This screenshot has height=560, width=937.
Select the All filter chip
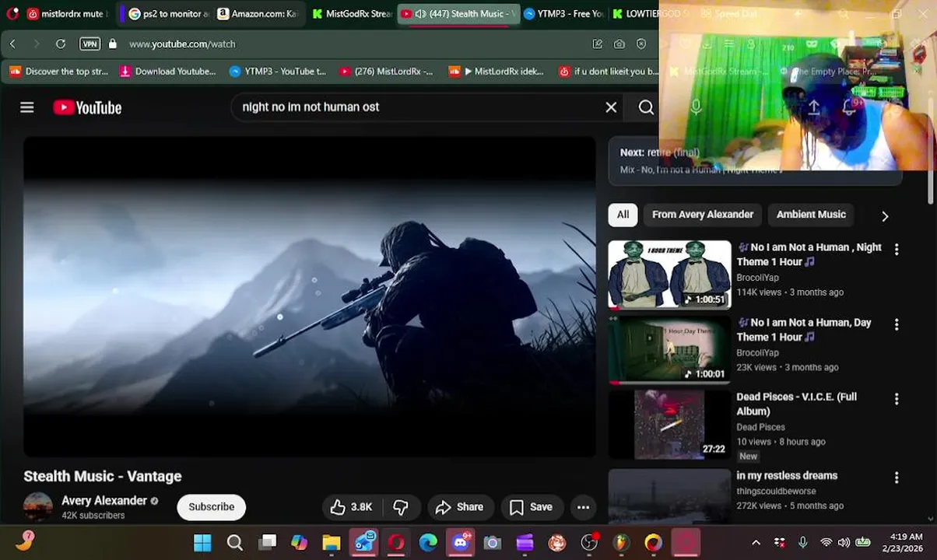pyautogui.click(x=623, y=215)
